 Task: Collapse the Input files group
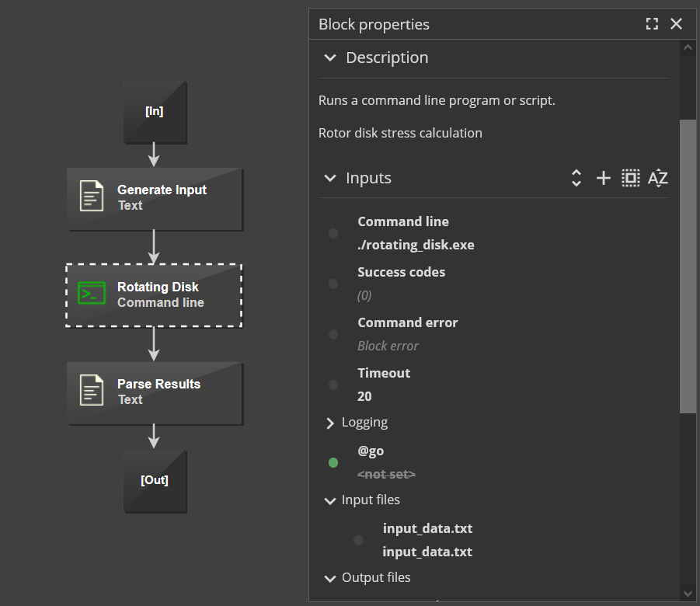pyautogui.click(x=330, y=500)
